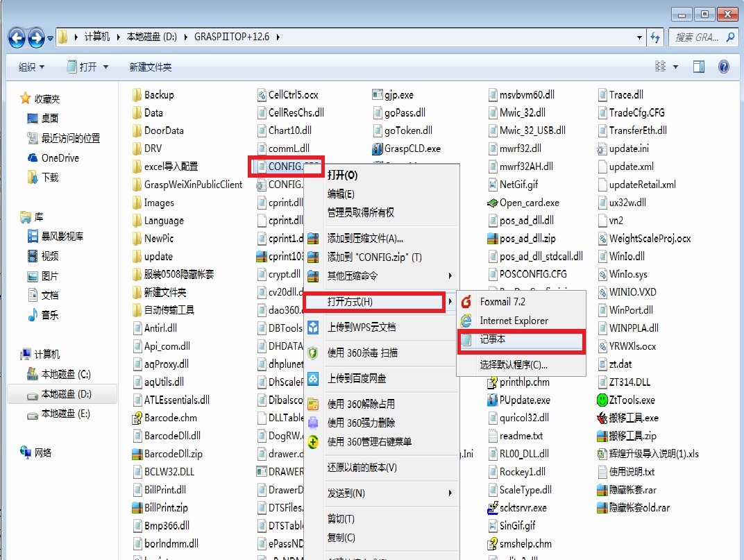Click the help question mark icon
744x560 pixels.
tap(723, 67)
